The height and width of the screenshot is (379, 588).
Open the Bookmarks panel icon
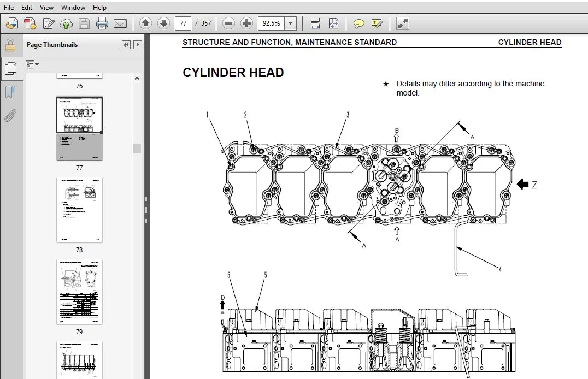point(10,92)
